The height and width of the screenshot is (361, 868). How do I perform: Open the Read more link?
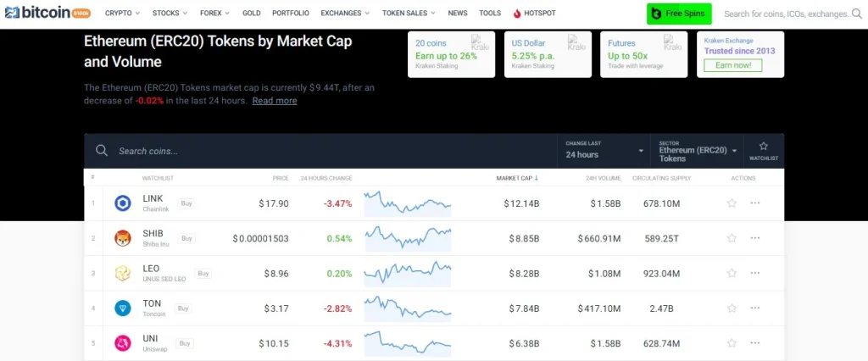tap(275, 101)
